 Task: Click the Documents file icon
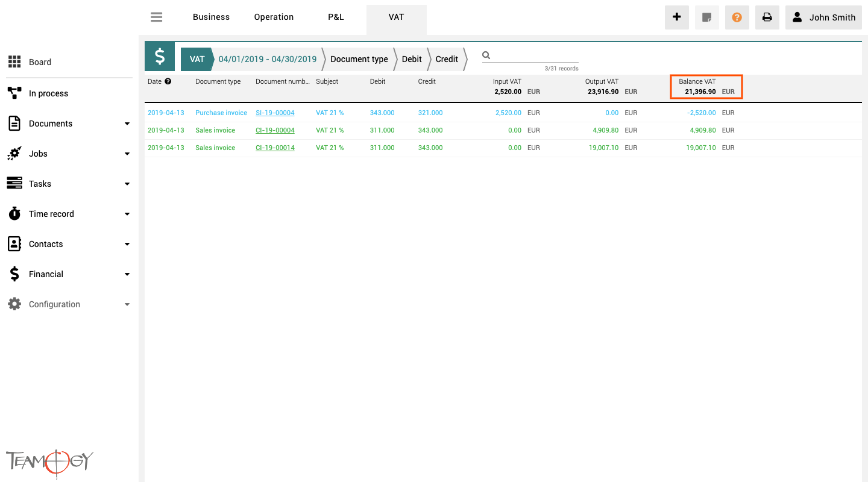click(14, 124)
